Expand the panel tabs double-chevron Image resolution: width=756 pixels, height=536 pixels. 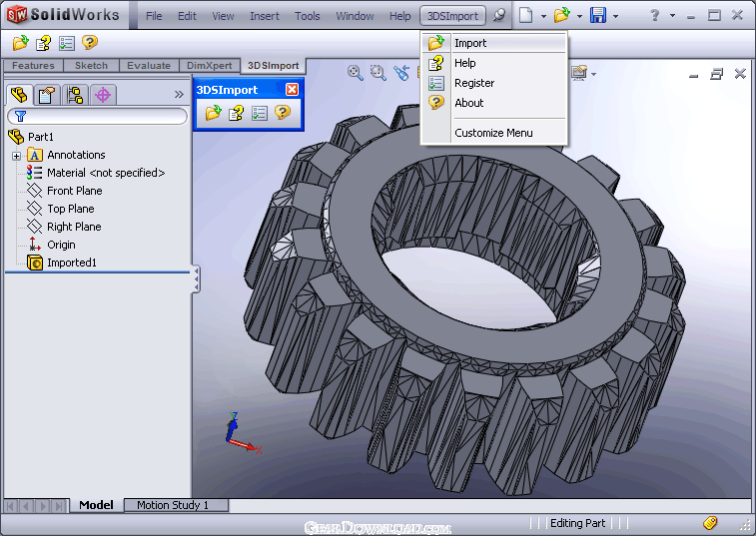179,94
